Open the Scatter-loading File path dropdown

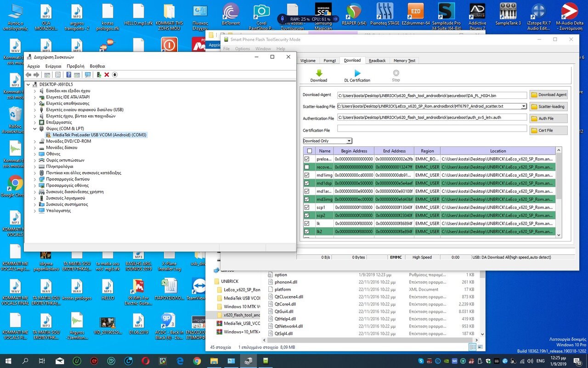coord(524,106)
